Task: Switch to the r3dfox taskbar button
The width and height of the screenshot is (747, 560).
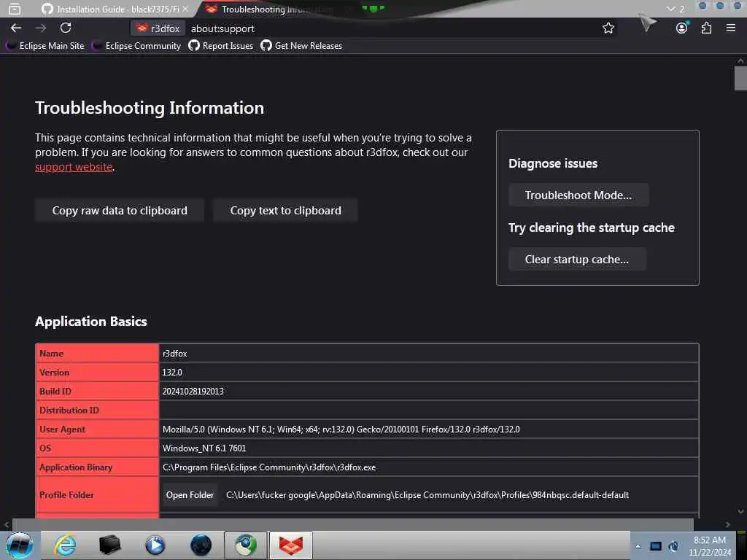Action: click(x=291, y=545)
